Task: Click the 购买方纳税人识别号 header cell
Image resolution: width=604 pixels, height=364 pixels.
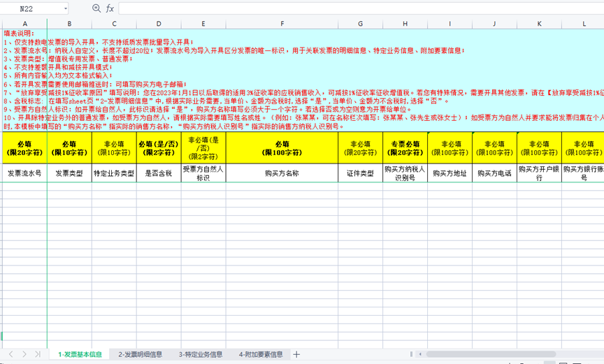Action: (x=405, y=173)
